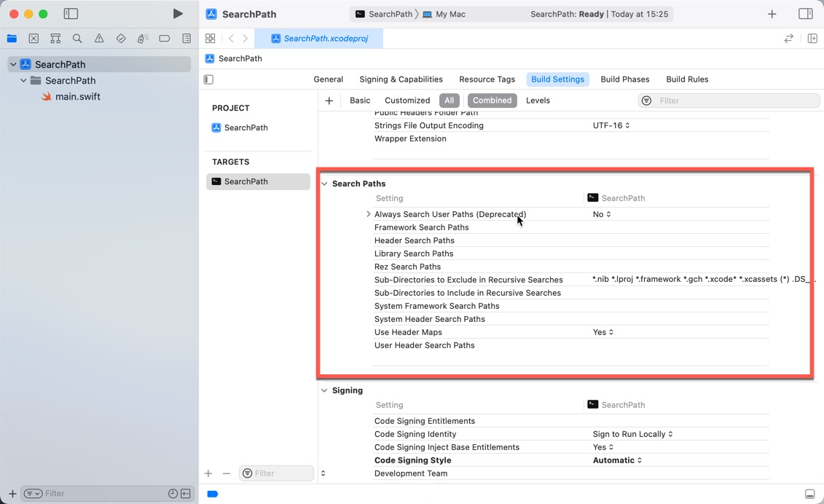Choose the SearchPath scheme in toolbar
Viewport: 824px width, 504px height.
[x=384, y=14]
